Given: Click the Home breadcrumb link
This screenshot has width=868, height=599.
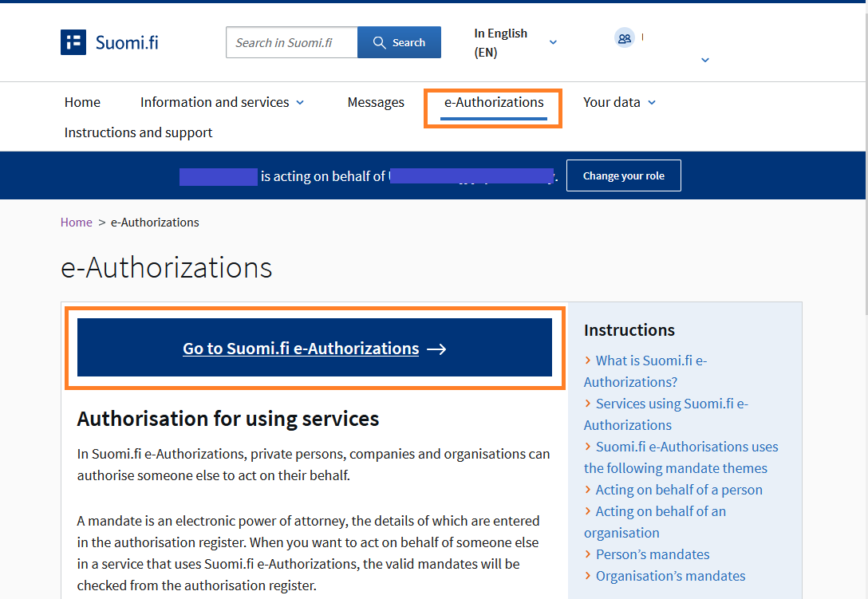Looking at the screenshot, I should [x=77, y=223].
